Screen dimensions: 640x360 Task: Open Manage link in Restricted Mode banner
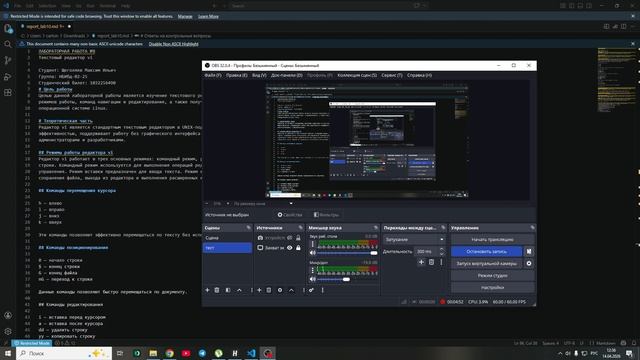[185, 16]
